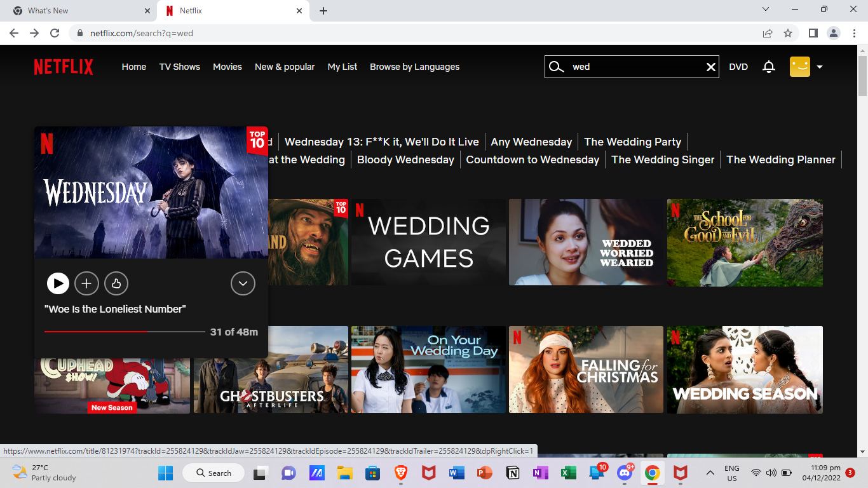Screen dimensions: 868x488
Task: Open the Wedded Worried Wearied title
Action: coord(587,242)
